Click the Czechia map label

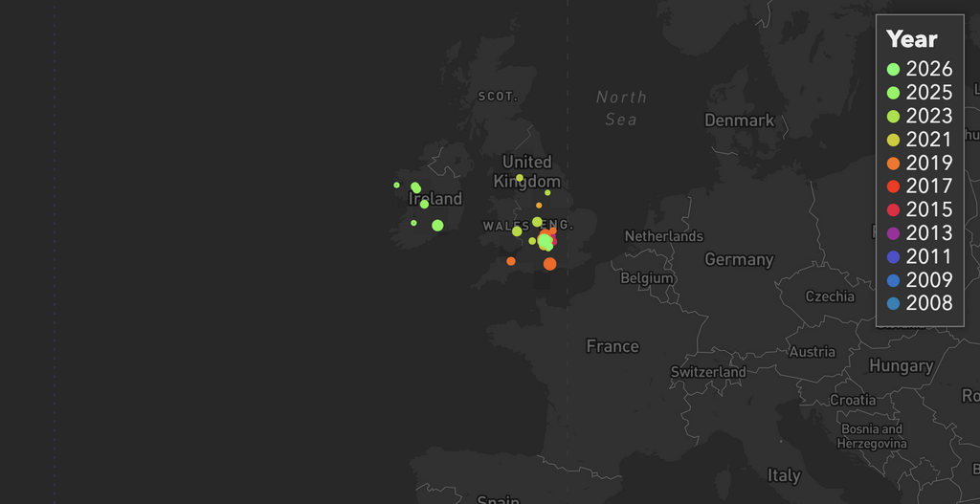coord(830,296)
